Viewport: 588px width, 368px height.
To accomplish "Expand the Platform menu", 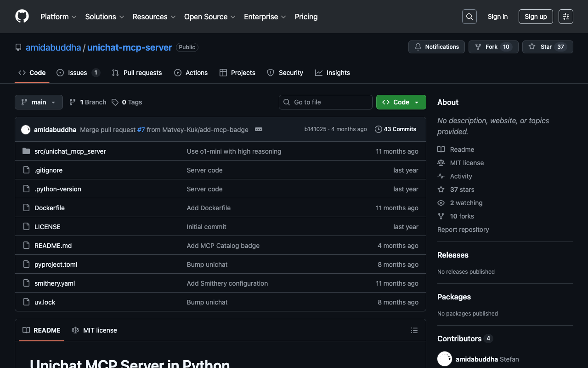I will click(x=58, y=17).
